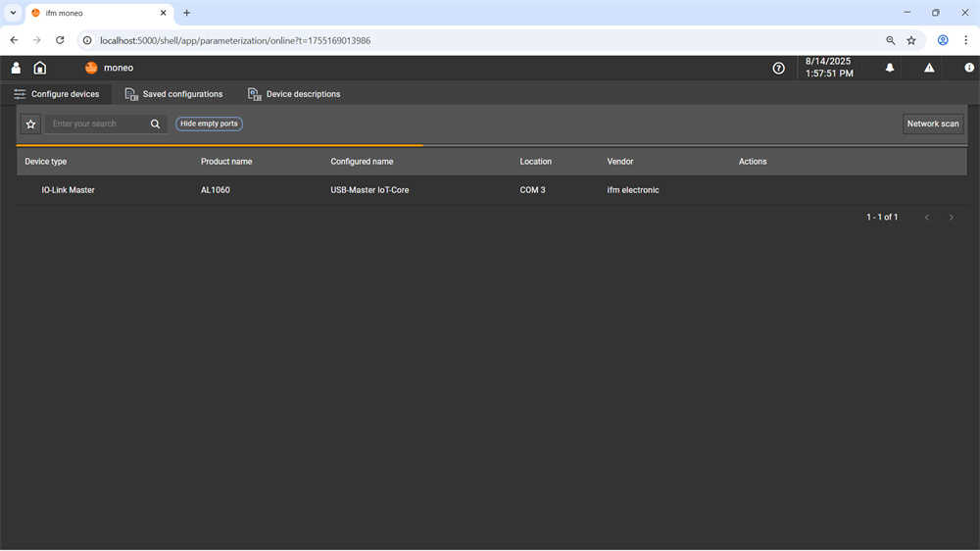This screenshot has height=551, width=980.
Task: Sort by Product name column header
Action: 226,162
